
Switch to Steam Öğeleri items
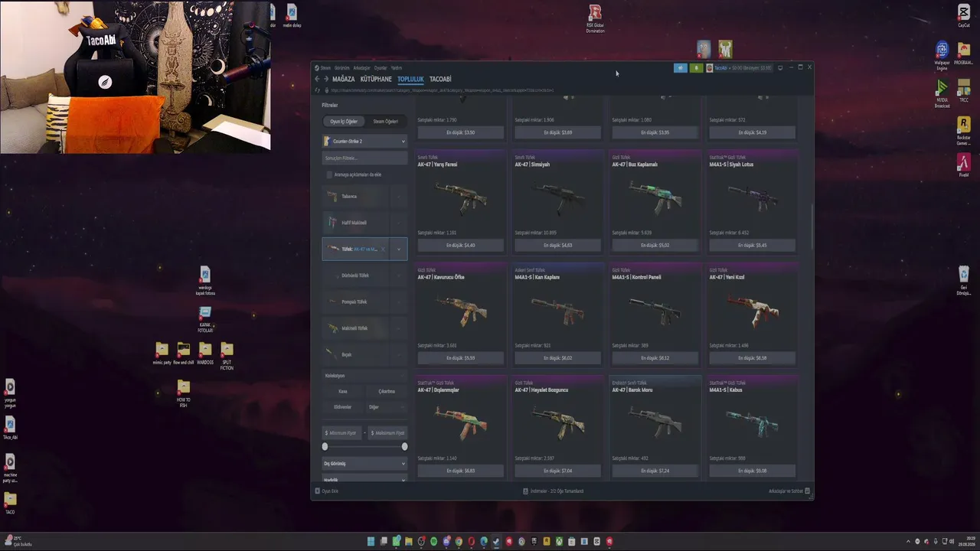coord(385,121)
